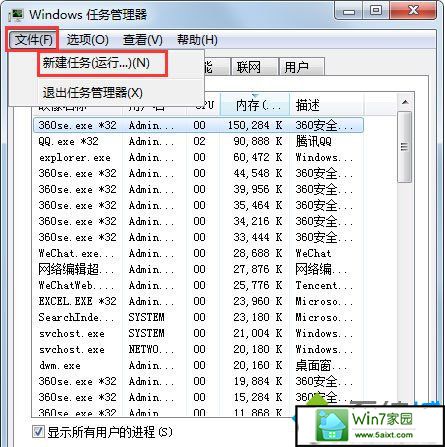Select the QQ.exe *32 process row
Screen dimensions: 445x447
pyautogui.click(x=198, y=141)
